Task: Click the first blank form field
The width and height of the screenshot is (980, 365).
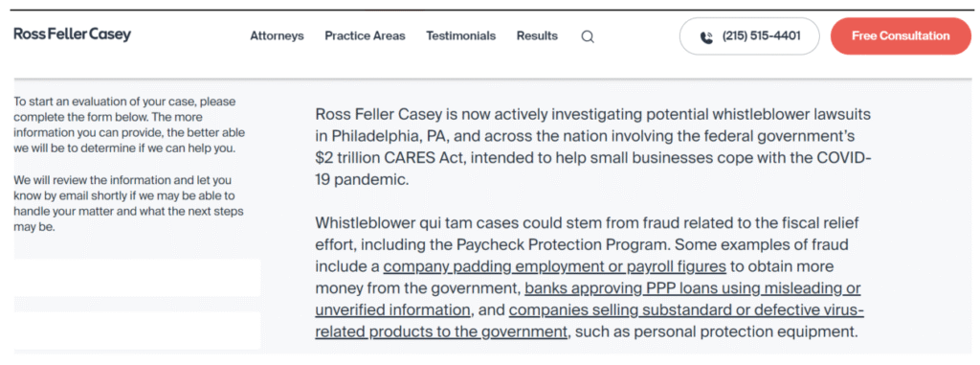Action: [x=138, y=278]
